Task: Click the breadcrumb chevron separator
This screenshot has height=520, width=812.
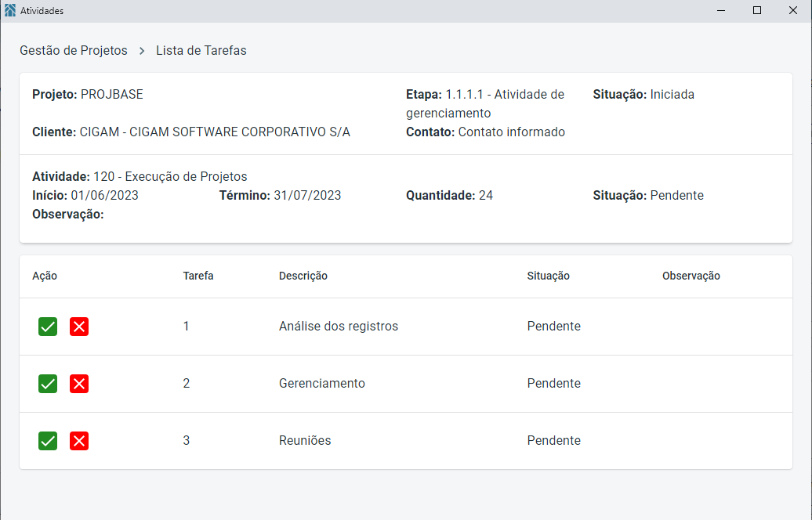Action: tap(142, 50)
